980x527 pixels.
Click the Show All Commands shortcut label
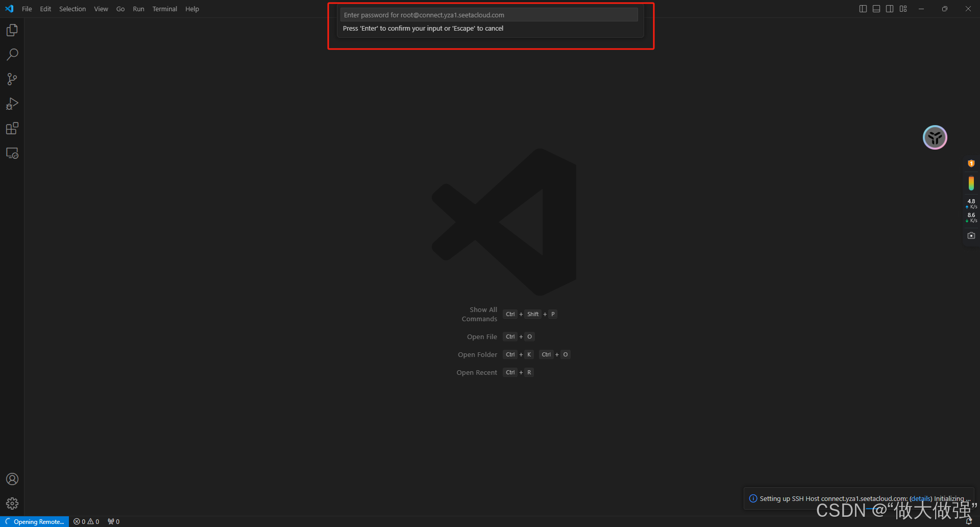[x=479, y=314]
